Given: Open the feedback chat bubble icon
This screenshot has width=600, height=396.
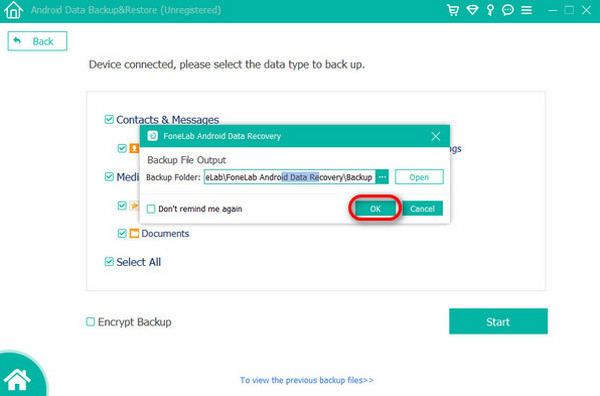Looking at the screenshot, I should pyautogui.click(x=508, y=10).
